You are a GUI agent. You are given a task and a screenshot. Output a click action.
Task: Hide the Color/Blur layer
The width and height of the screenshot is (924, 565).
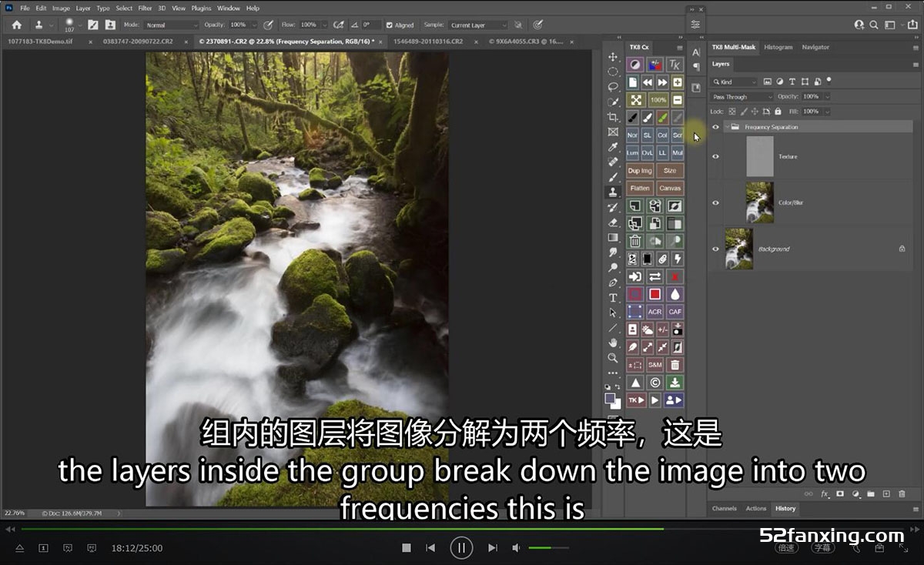coord(716,202)
